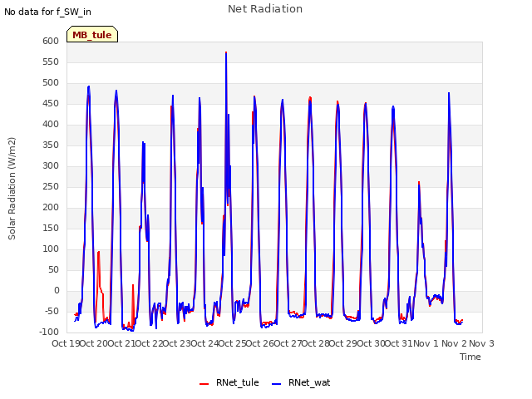Image resolution: width=532 pixels, height=399 pixels.
Task: Click the 400 y-axis tick label
Action: tap(51, 125)
